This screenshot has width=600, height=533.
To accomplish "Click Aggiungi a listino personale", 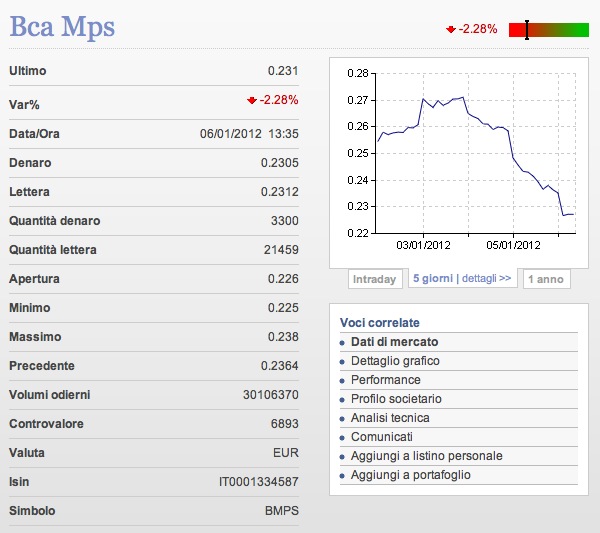I will [x=426, y=456].
